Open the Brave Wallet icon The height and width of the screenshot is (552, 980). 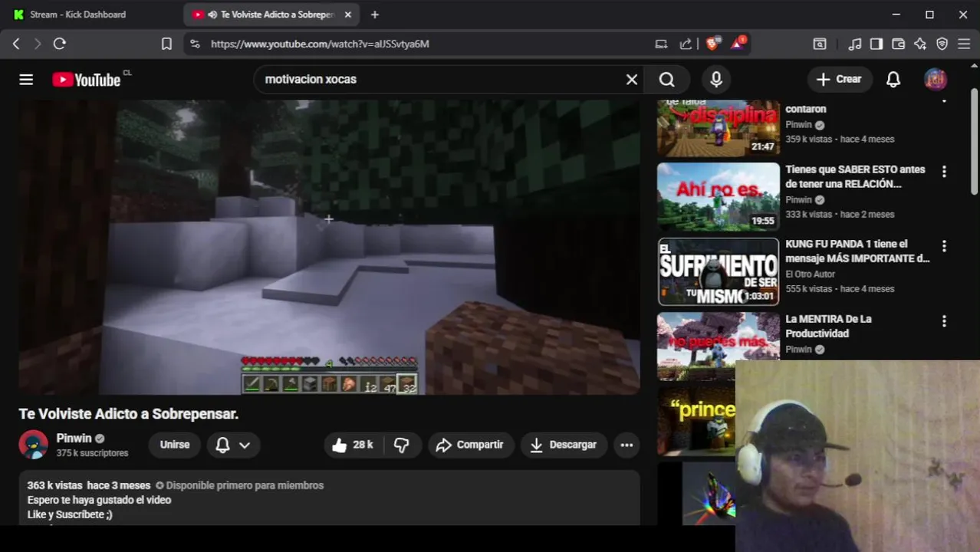click(899, 44)
